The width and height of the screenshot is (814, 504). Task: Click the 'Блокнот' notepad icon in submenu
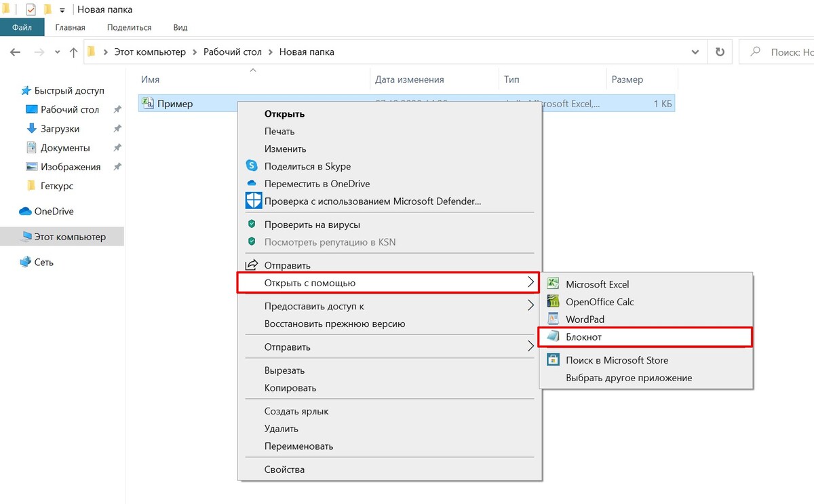554,336
